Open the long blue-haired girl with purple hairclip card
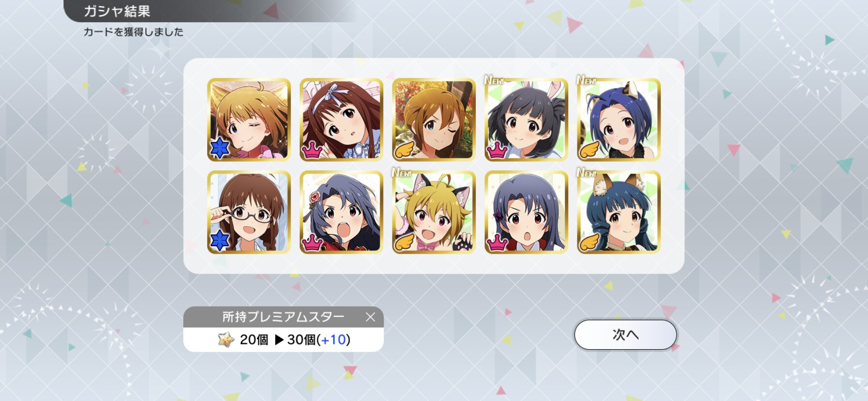868x401 pixels. coord(527,212)
